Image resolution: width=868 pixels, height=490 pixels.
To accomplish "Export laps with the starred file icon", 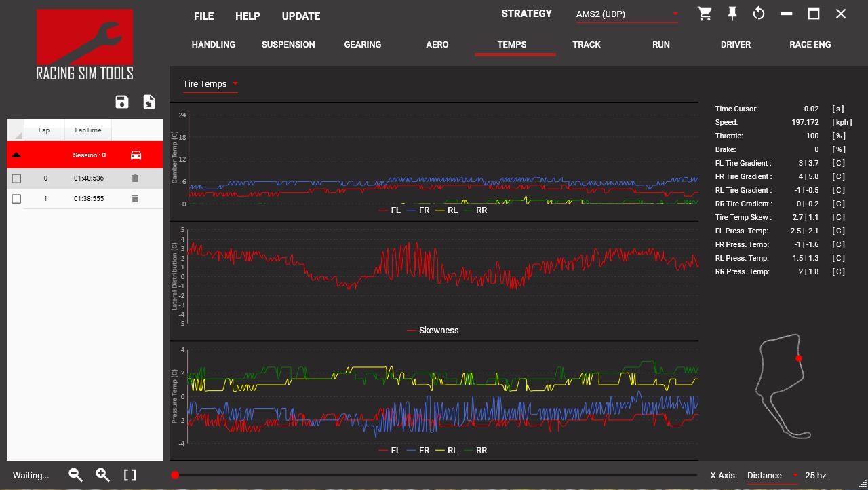I will tap(149, 102).
